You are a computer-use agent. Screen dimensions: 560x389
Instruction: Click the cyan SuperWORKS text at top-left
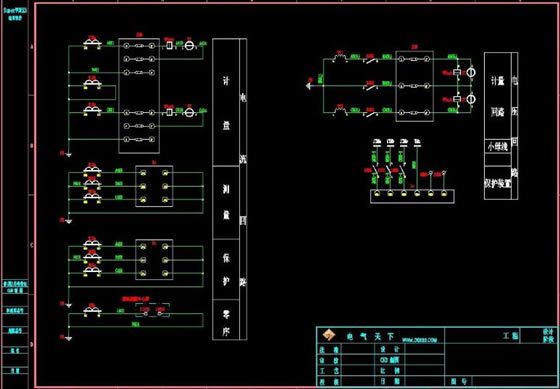(x=15, y=10)
